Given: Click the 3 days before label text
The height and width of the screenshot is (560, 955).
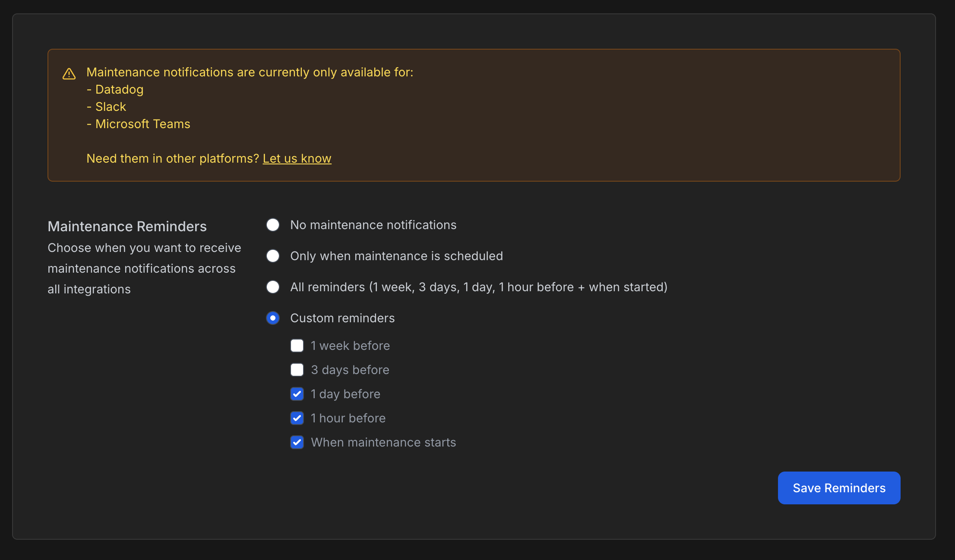Looking at the screenshot, I should [x=350, y=370].
